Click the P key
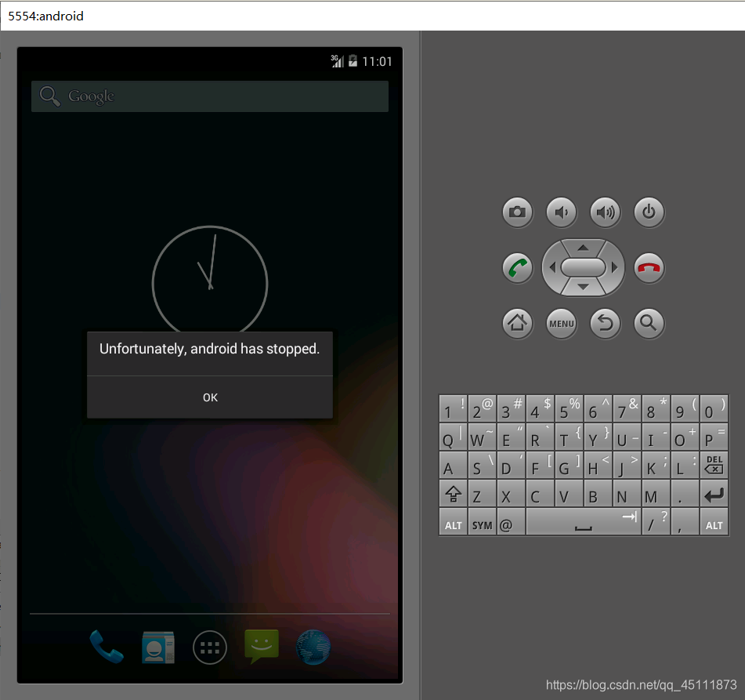745x700 pixels. point(714,437)
